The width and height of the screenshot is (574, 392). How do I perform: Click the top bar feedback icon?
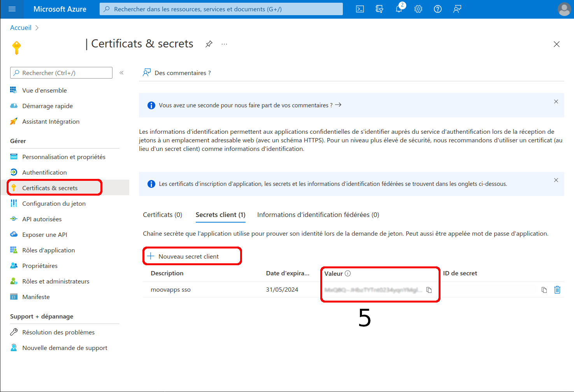pos(457,9)
